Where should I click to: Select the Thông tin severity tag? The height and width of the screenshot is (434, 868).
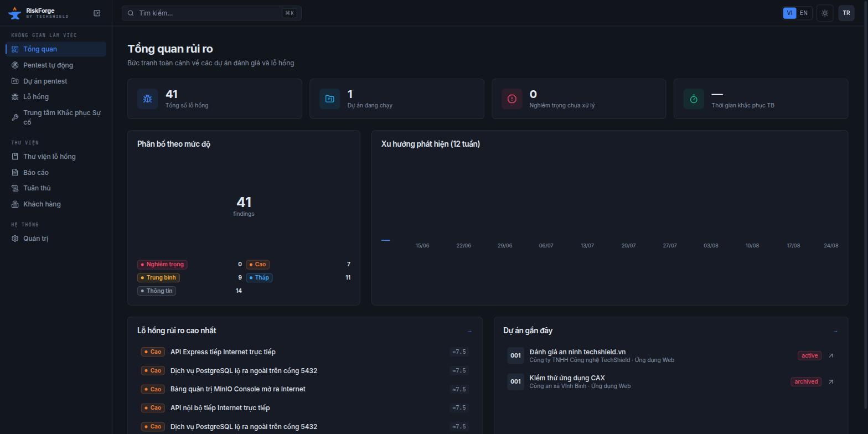157,291
